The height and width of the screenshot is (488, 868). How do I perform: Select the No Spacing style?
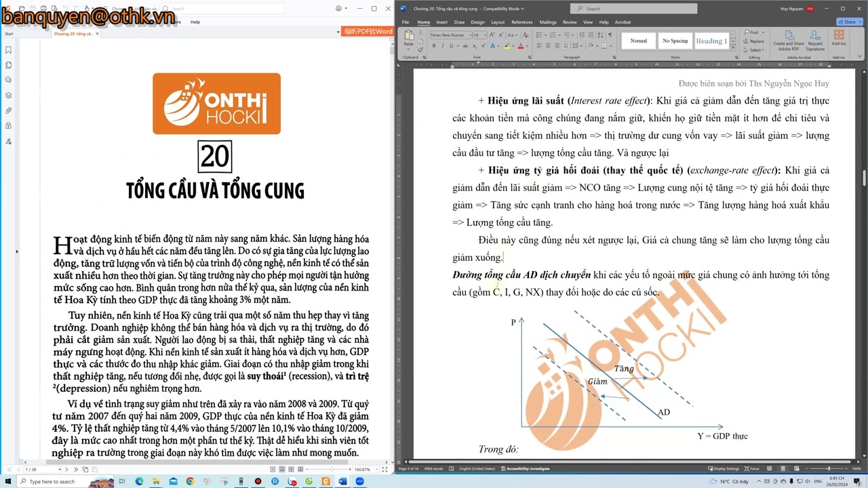pyautogui.click(x=675, y=41)
